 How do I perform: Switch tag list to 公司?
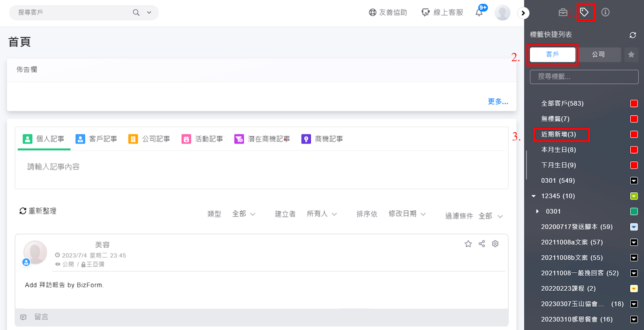[598, 54]
